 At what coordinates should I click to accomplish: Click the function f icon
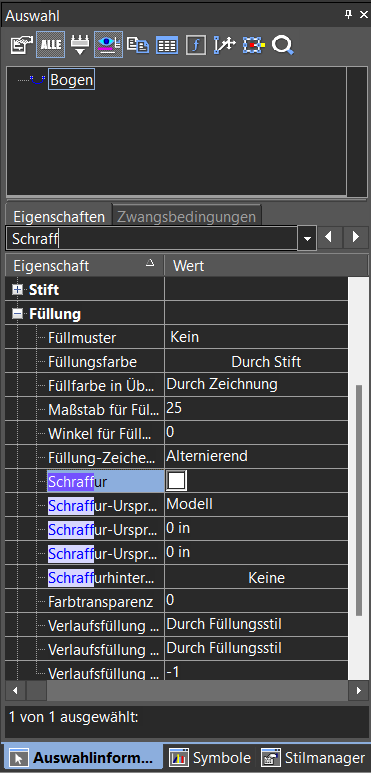pos(196,45)
